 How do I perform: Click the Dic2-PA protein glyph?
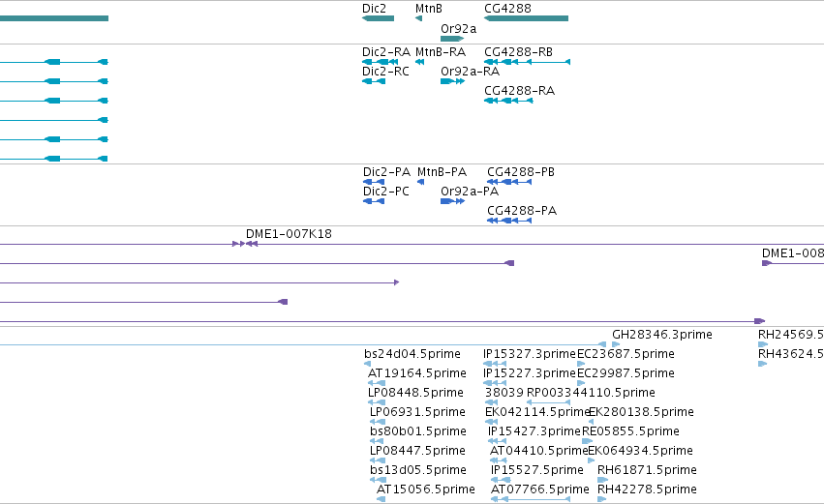point(374,182)
